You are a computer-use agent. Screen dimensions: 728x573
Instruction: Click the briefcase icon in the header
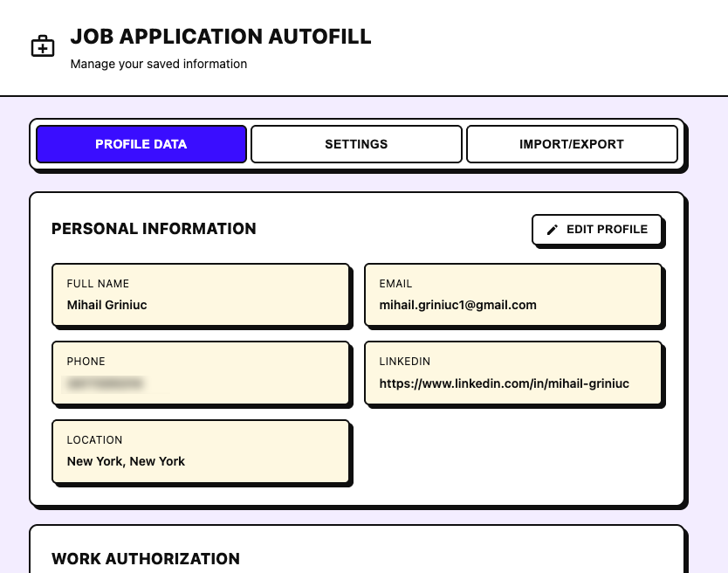pyautogui.click(x=43, y=46)
